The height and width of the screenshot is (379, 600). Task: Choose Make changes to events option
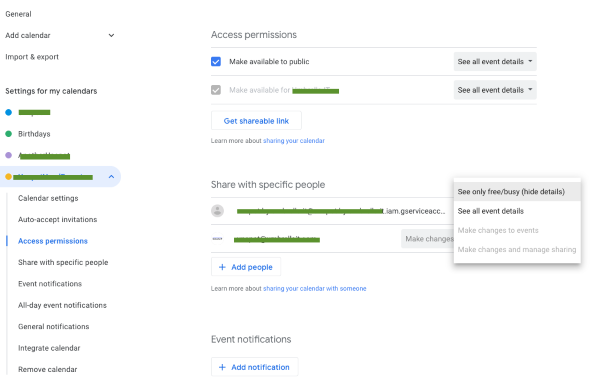pos(517,230)
